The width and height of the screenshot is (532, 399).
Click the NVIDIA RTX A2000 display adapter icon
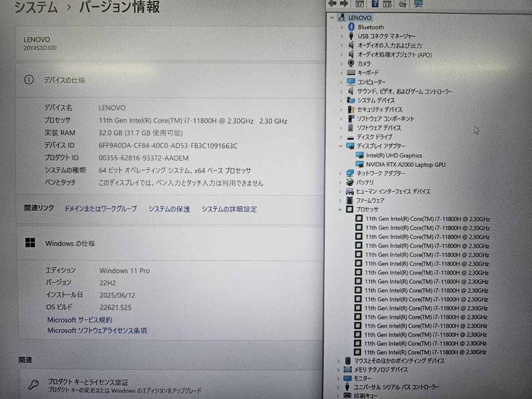coord(360,164)
